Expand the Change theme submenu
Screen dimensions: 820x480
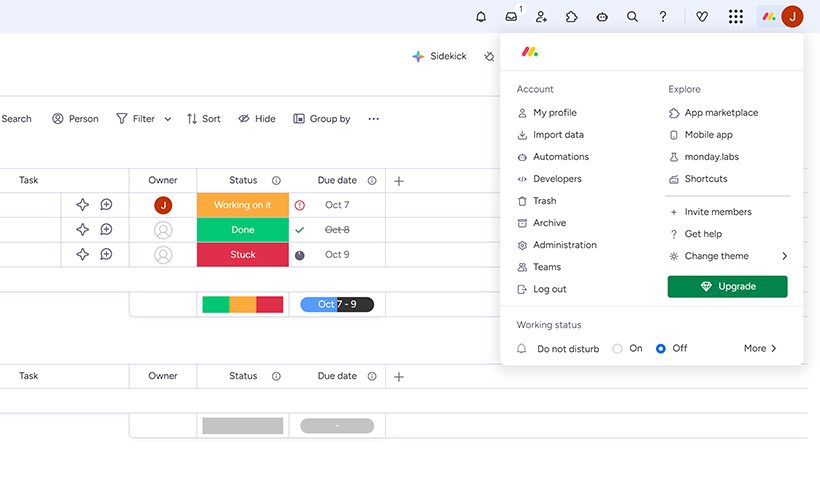point(729,256)
